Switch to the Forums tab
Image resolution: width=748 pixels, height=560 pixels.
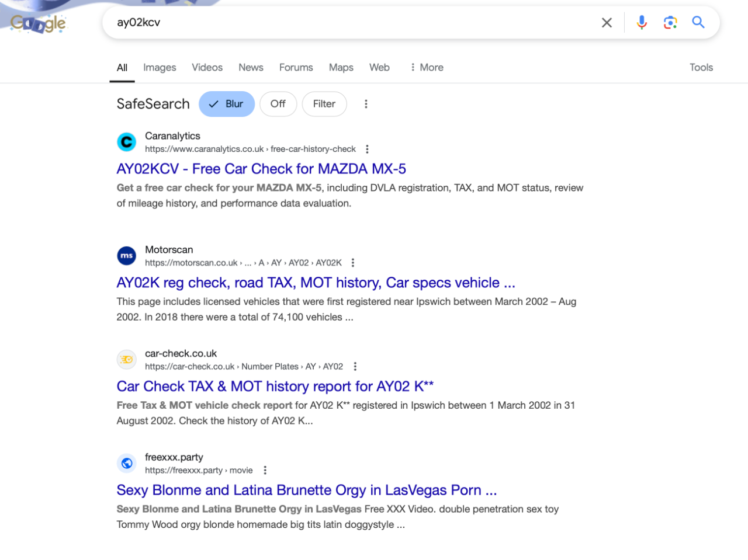click(x=296, y=67)
